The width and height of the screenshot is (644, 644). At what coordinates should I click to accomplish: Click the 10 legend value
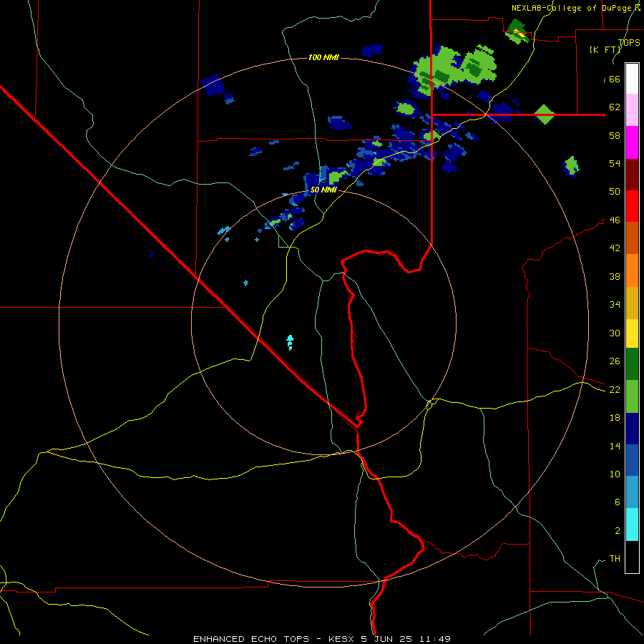[615, 474]
